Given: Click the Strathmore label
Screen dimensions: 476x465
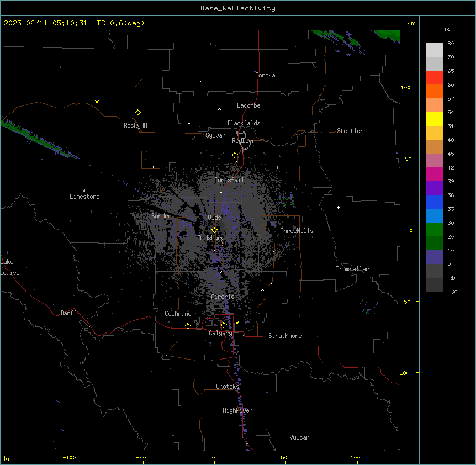Looking at the screenshot, I should coord(285,336).
